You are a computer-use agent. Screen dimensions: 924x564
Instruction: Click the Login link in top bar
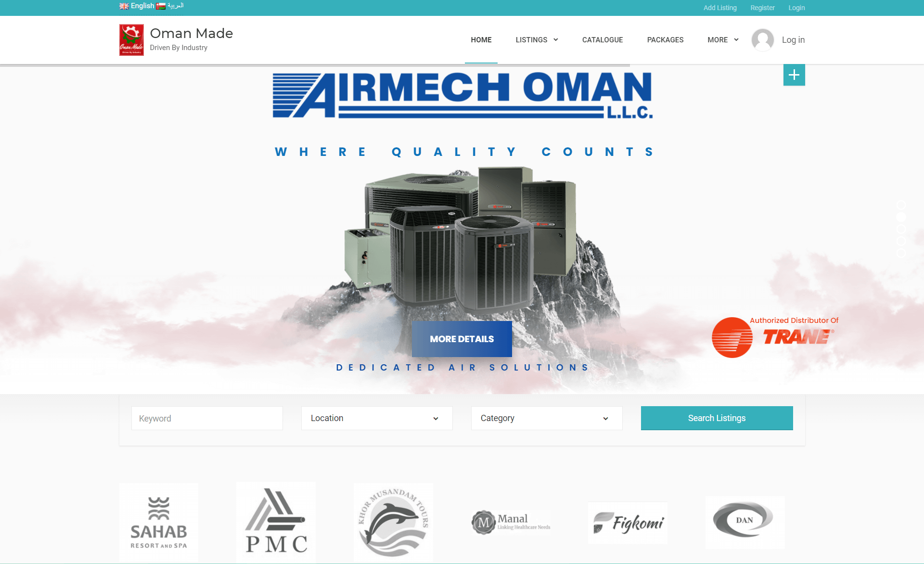coord(796,8)
